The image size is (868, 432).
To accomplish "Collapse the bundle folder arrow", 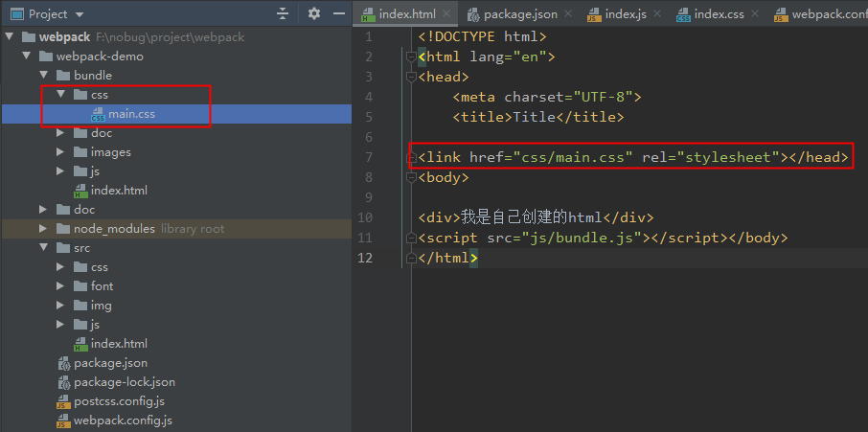I will click(43, 76).
